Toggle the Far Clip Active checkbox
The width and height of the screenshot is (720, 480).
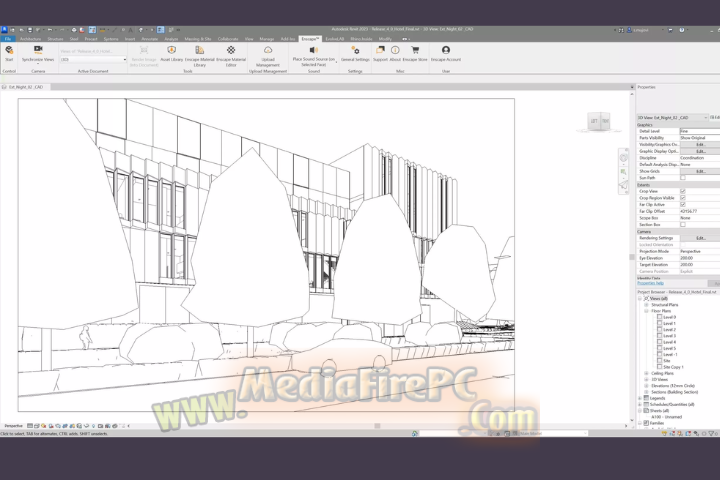coord(683,204)
